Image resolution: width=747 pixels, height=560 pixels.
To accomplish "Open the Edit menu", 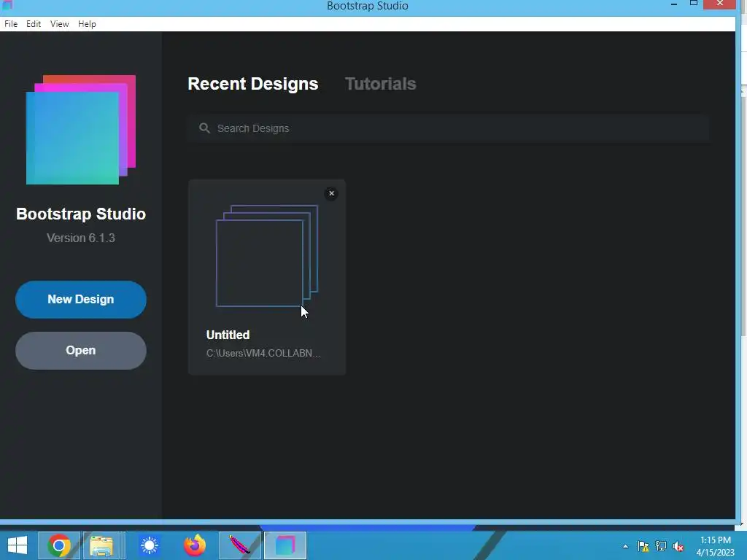I will pyautogui.click(x=34, y=24).
